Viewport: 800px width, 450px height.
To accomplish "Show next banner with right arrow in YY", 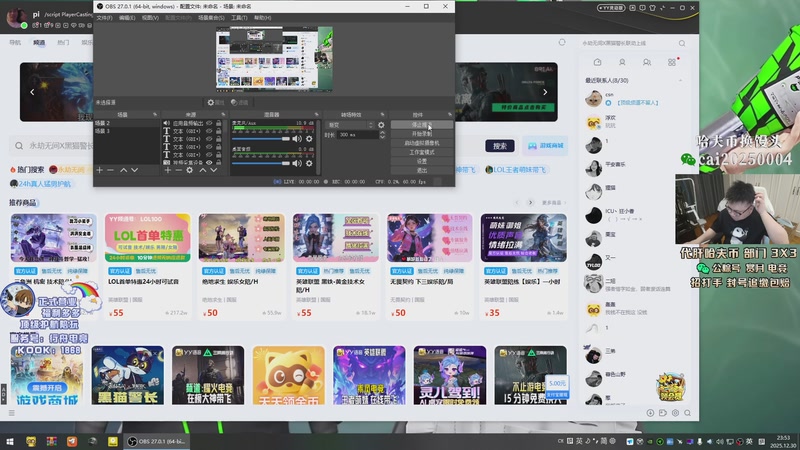I will [545, 92].
